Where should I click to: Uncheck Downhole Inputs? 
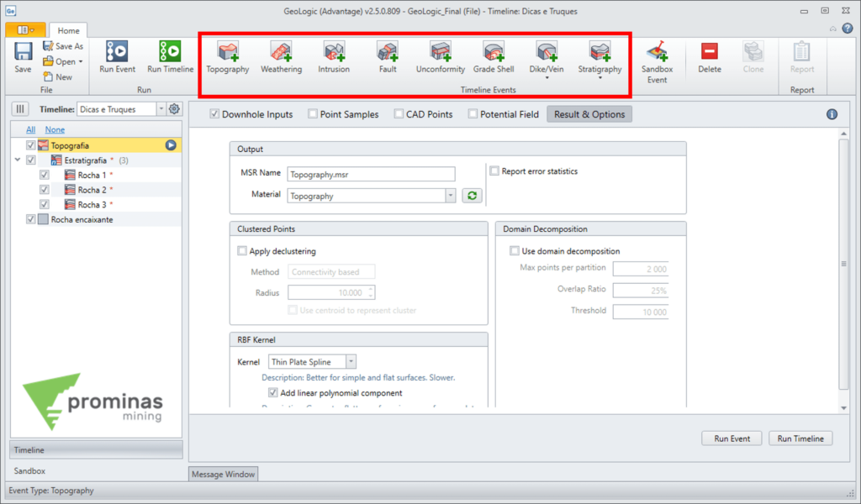pyautogui.click(x=214, y=114)
